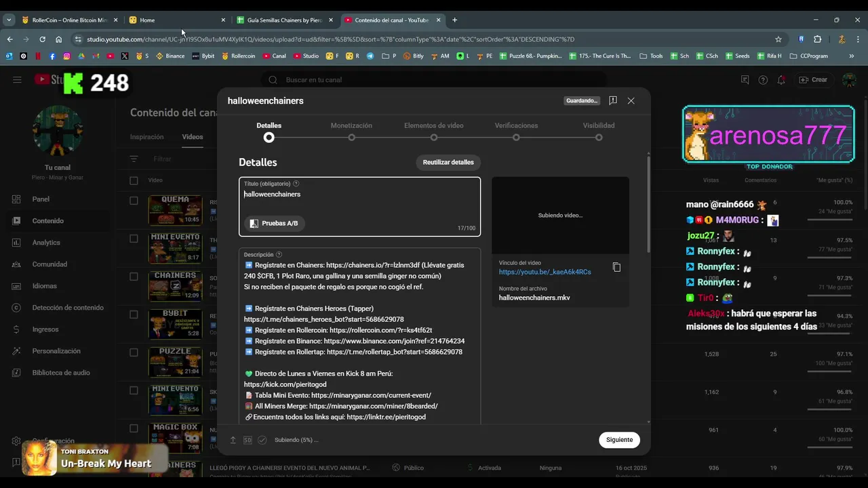This screenshot has width=868, height=488.
Task: Click the SD processing status icon
Action: (x=248, y=440)
